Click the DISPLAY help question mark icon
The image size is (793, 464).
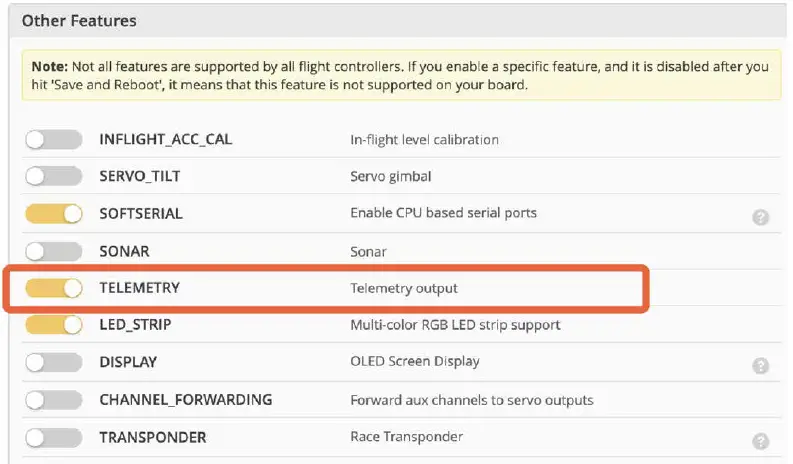760,366
